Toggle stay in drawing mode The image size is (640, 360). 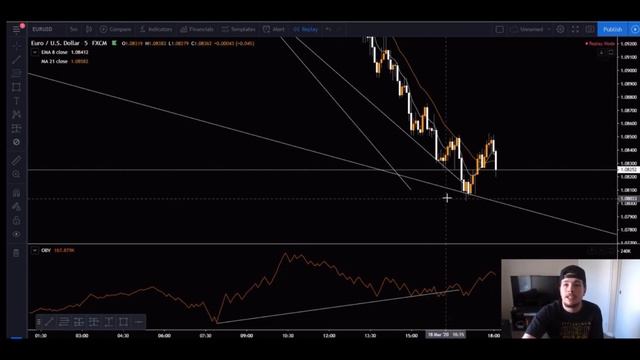pyautogui.click(x=16, y=207)
